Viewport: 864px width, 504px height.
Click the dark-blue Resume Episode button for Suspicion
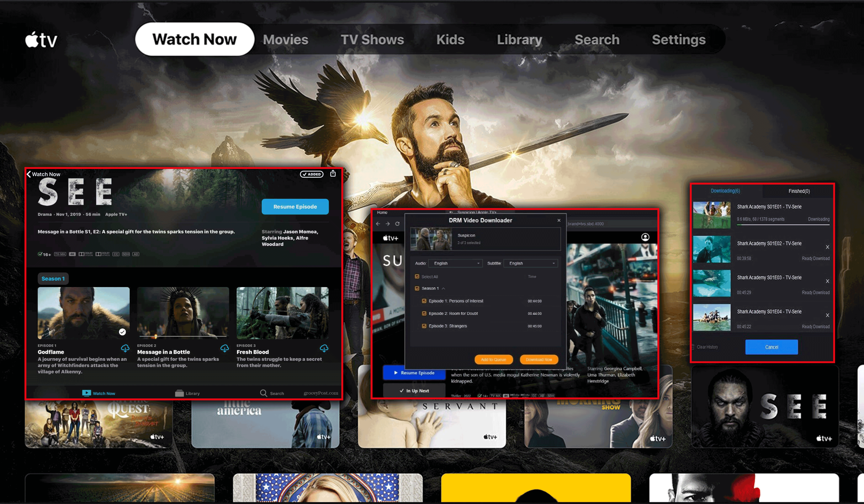tap(414, 372)
